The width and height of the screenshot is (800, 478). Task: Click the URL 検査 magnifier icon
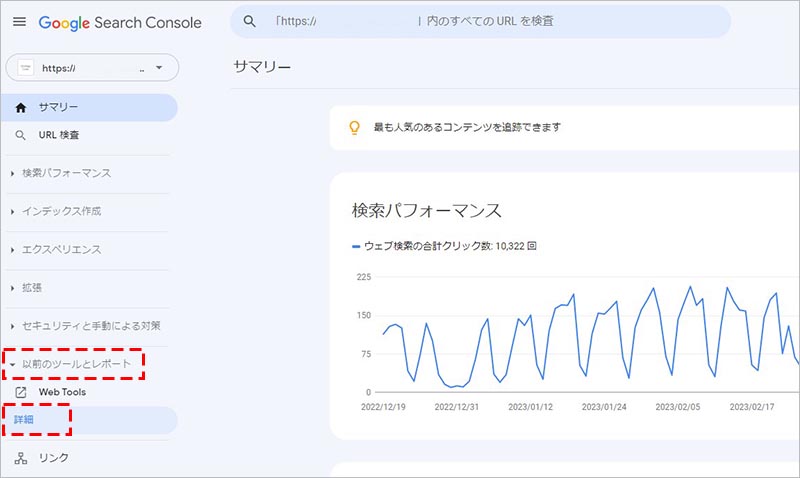point(21,135)
